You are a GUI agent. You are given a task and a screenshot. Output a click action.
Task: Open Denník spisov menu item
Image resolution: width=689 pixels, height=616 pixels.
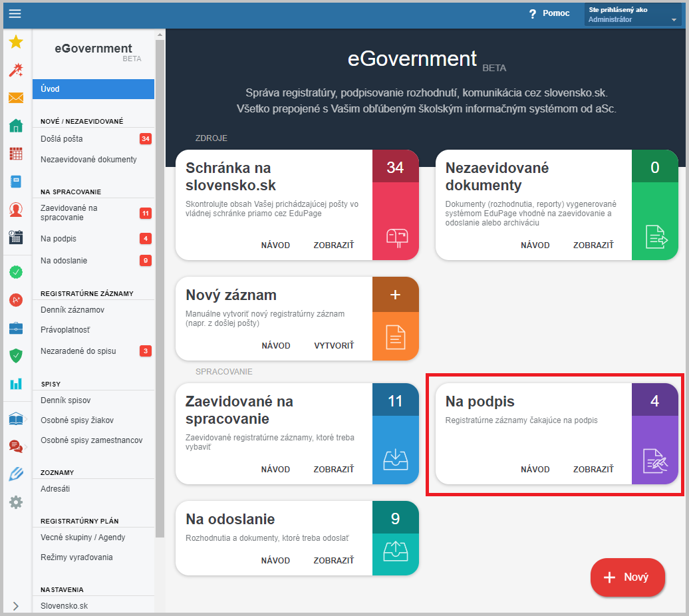click(x=93, y=400)
